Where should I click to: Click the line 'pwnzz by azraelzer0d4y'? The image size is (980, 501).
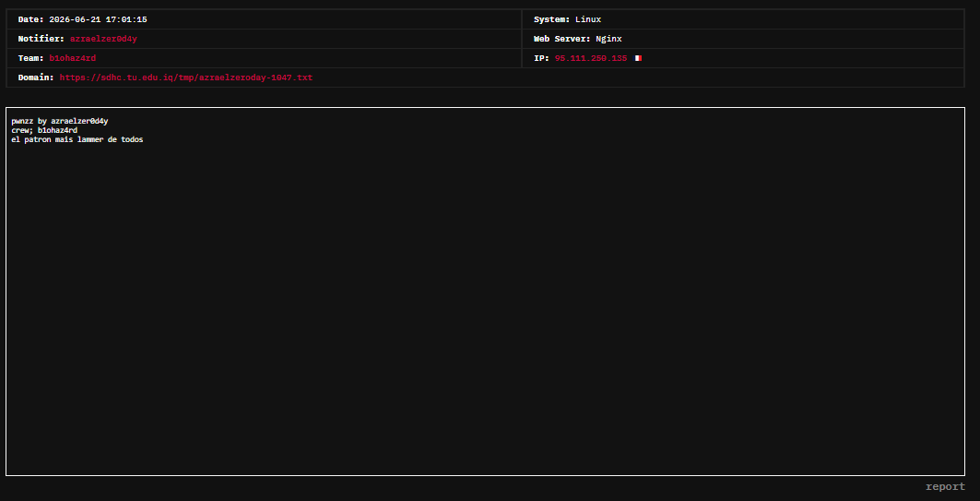(59, 121)
